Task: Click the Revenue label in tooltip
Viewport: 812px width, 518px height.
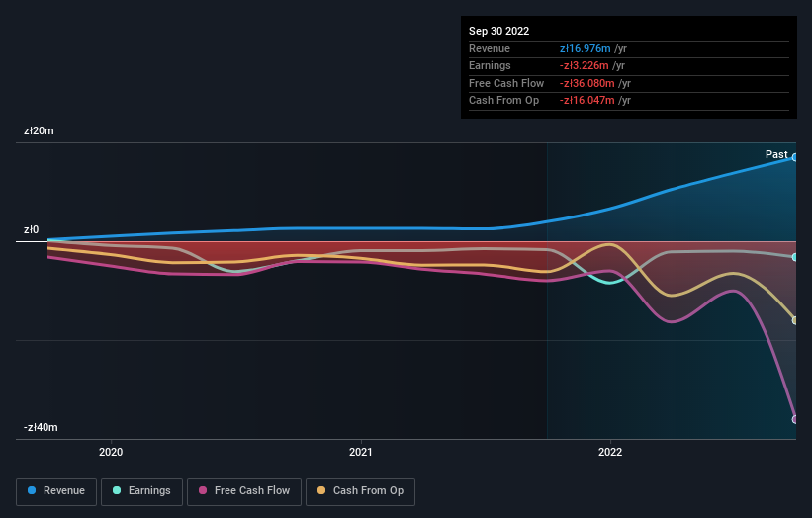Action: [x=490, y=48]
